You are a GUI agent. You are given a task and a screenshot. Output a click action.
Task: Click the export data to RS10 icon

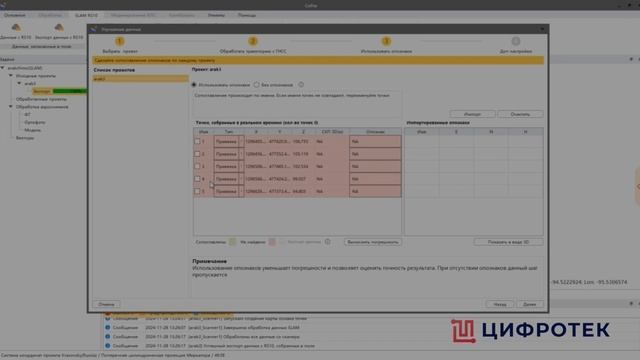(59, 27)
